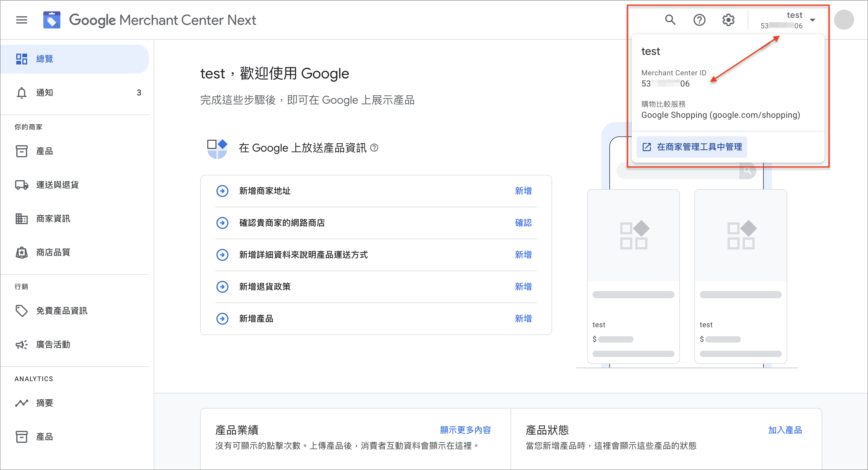Click the second test product preview card

740,276
